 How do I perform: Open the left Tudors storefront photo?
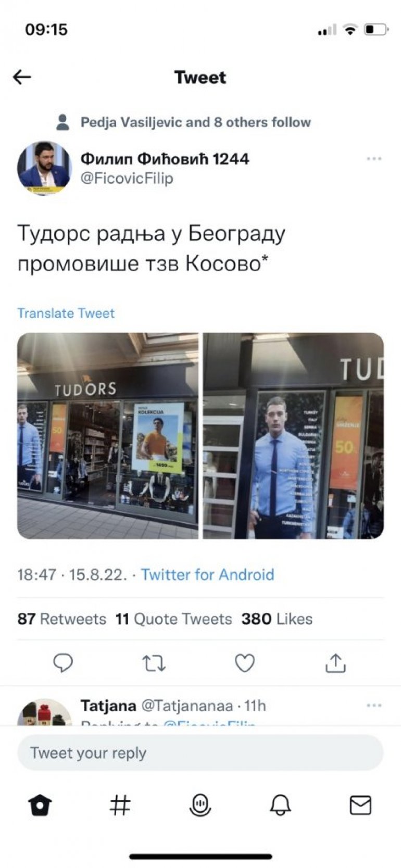[108, 436]
